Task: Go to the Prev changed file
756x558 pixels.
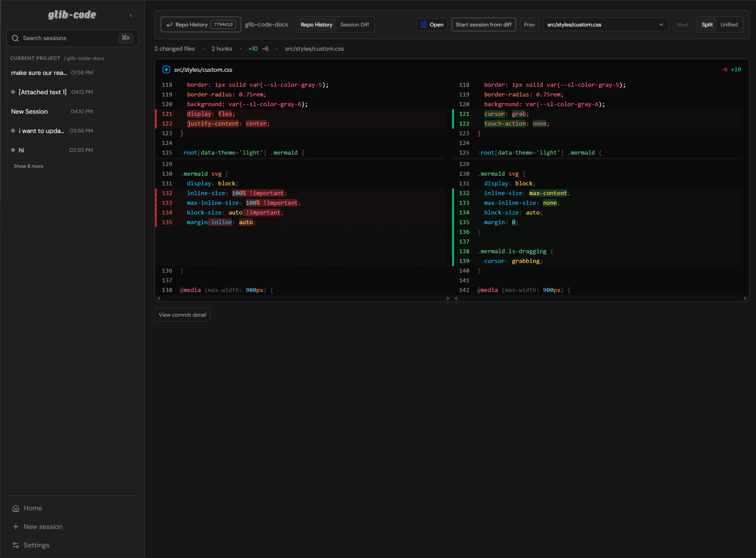Action: pyautogui.click(x=529, y=25)
